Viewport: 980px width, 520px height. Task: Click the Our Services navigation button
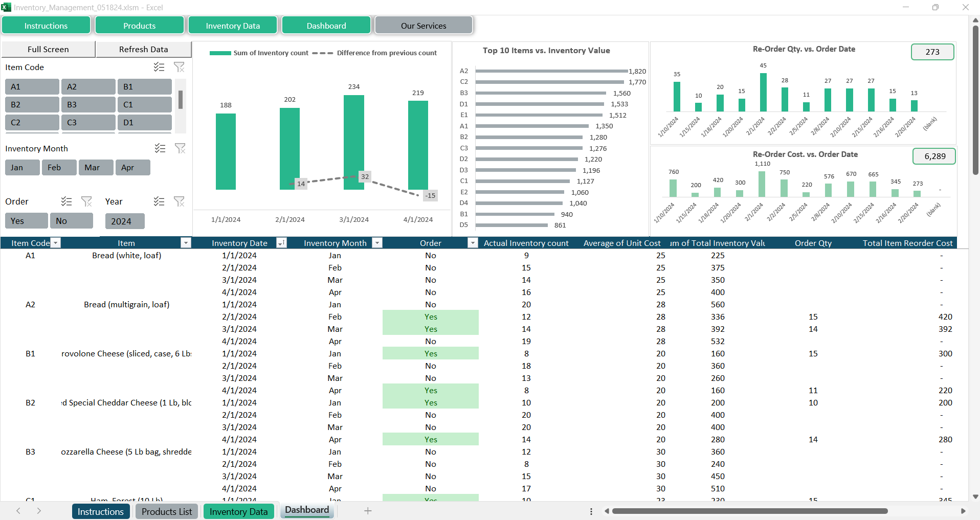click(x=424, y=26)
